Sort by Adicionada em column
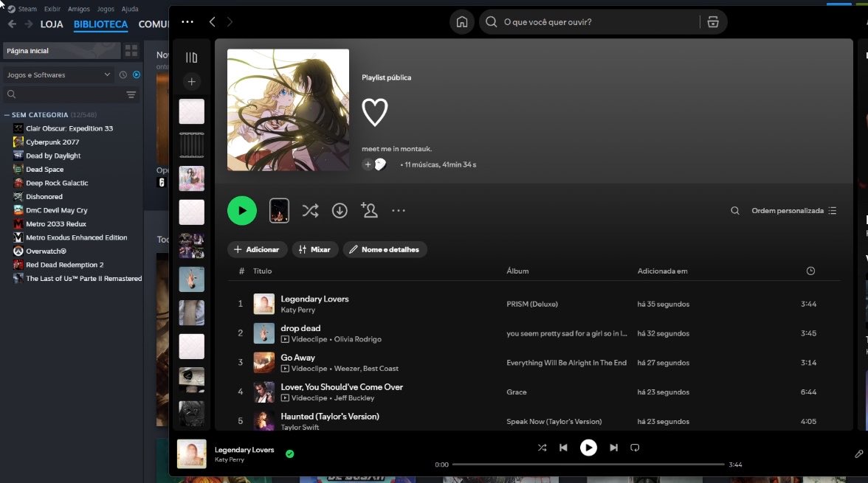 coord(662,271)
